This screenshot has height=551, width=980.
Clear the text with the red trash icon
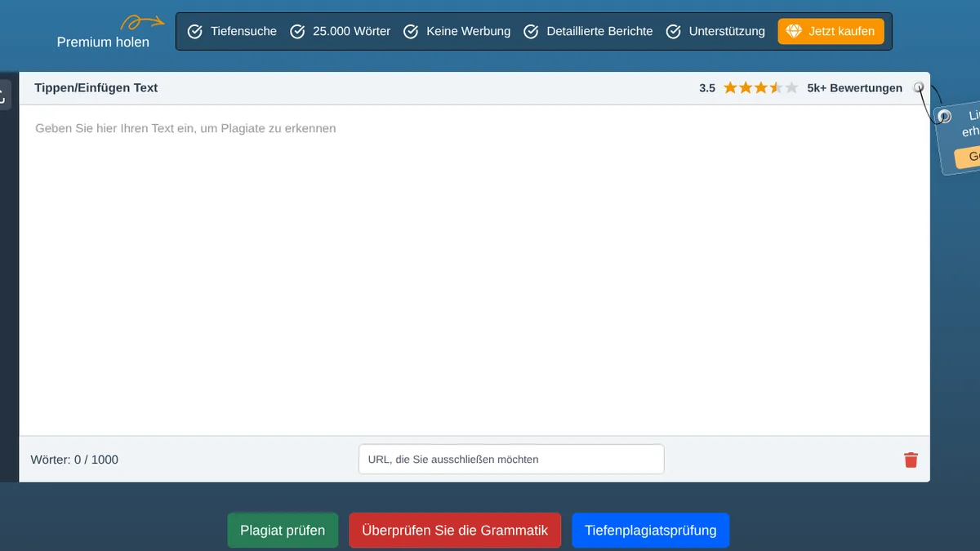(x=911, y=460)
